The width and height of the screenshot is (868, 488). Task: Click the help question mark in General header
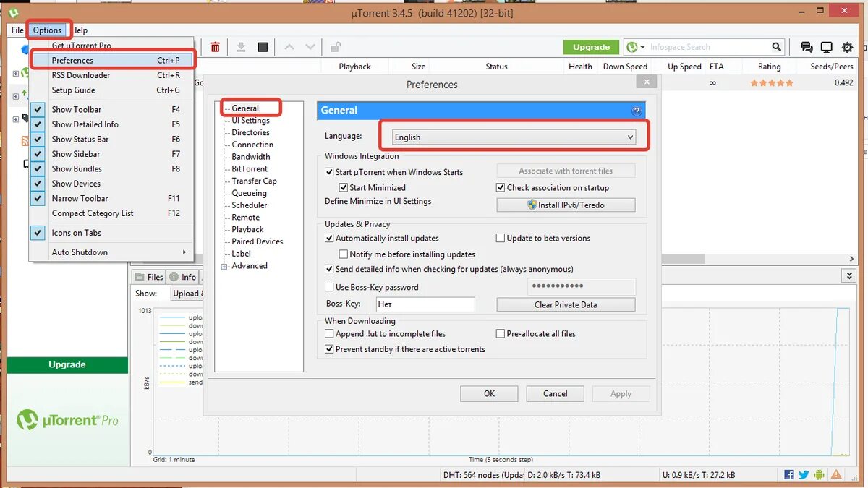(637, 111)
